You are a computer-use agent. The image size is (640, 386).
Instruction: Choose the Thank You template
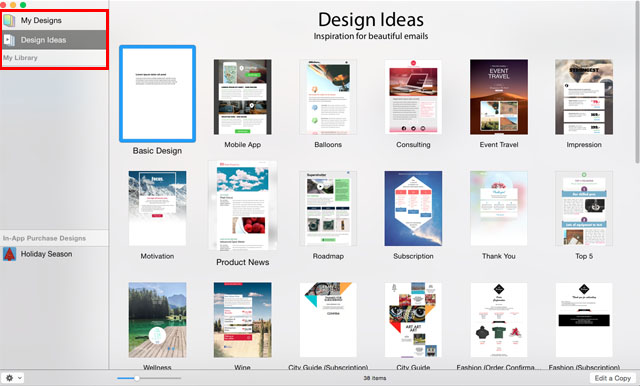pos(499,209)
